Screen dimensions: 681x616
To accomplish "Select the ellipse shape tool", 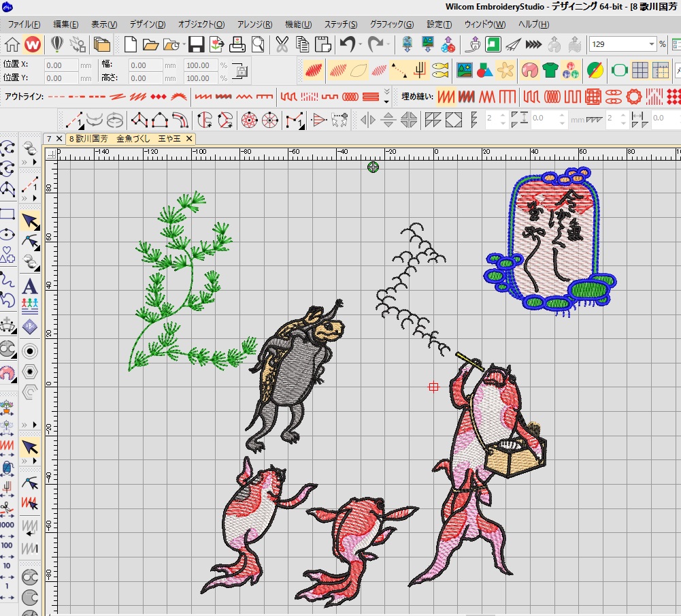I will pyautogui.click(x=7, y=235).
